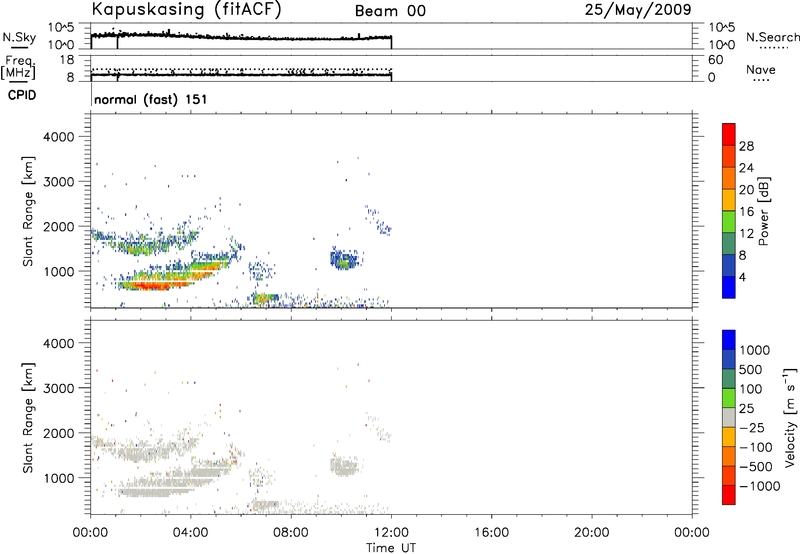Screen dimensions: 800x554
Task: Click the 100 label on velocity colorbar
Action: point(750,389)
